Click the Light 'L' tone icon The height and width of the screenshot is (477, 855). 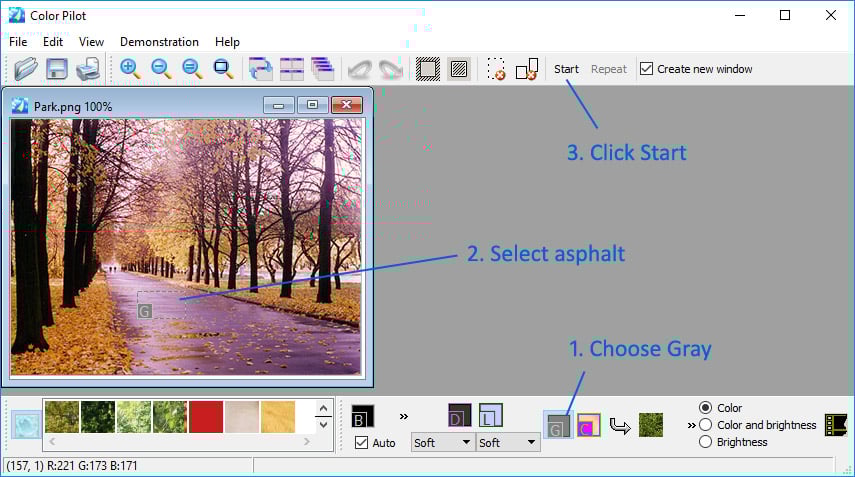(490, 415)
